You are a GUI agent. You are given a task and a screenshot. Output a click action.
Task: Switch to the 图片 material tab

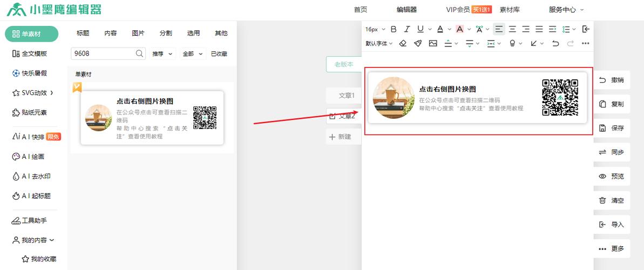tap(138, 33)
